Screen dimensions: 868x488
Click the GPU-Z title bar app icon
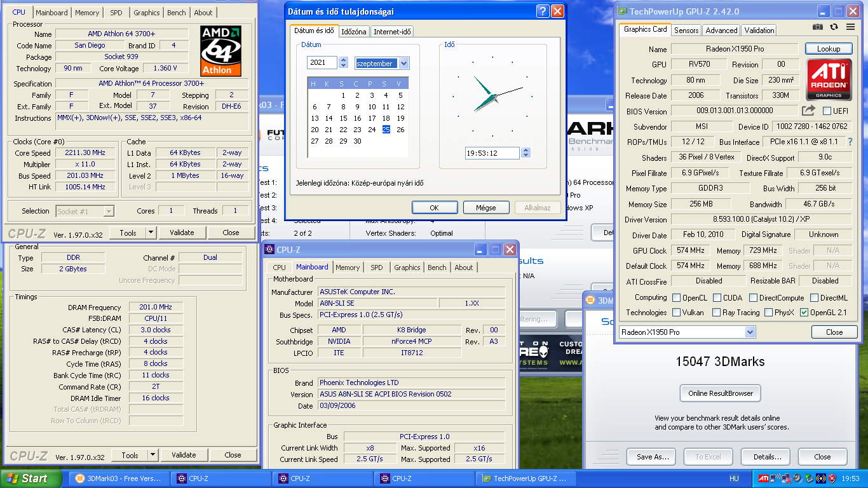(623, 11)
